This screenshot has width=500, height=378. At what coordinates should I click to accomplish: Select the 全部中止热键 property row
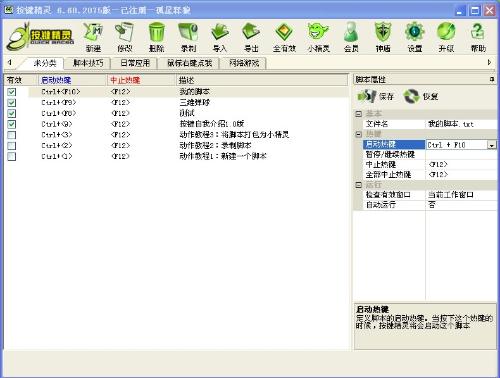[430, 175]
